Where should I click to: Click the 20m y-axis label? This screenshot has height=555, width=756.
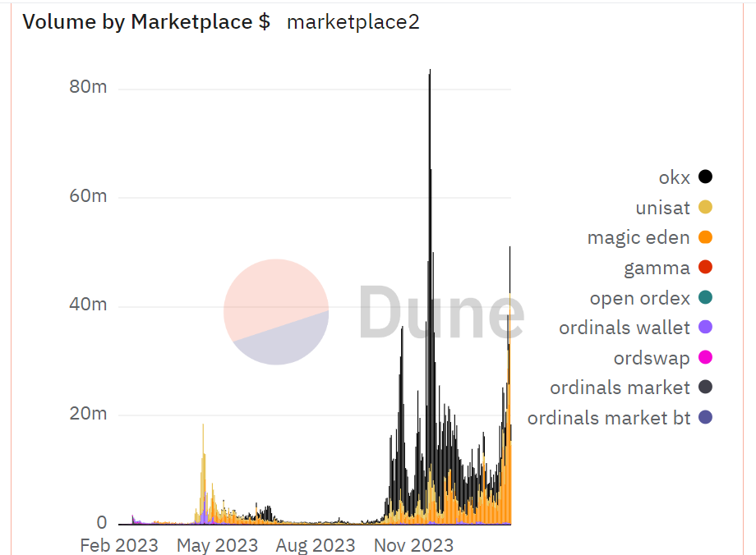[88, 413]
